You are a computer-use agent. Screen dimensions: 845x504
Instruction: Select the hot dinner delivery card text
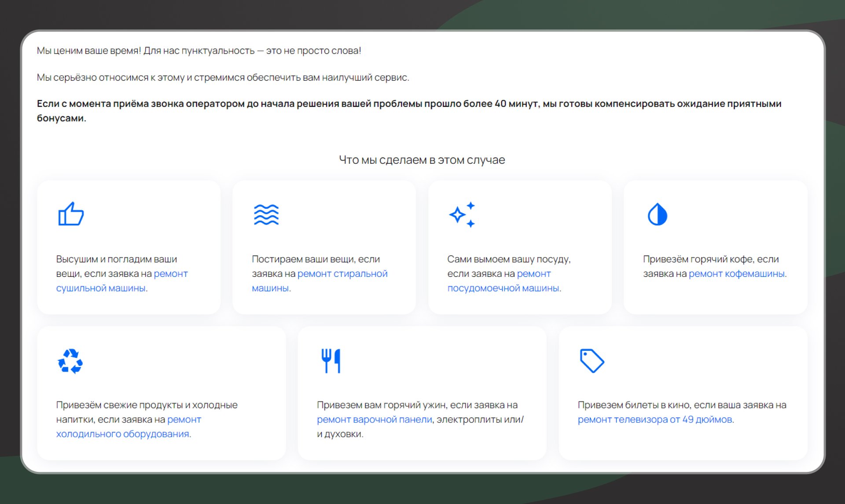click(416, 405)
